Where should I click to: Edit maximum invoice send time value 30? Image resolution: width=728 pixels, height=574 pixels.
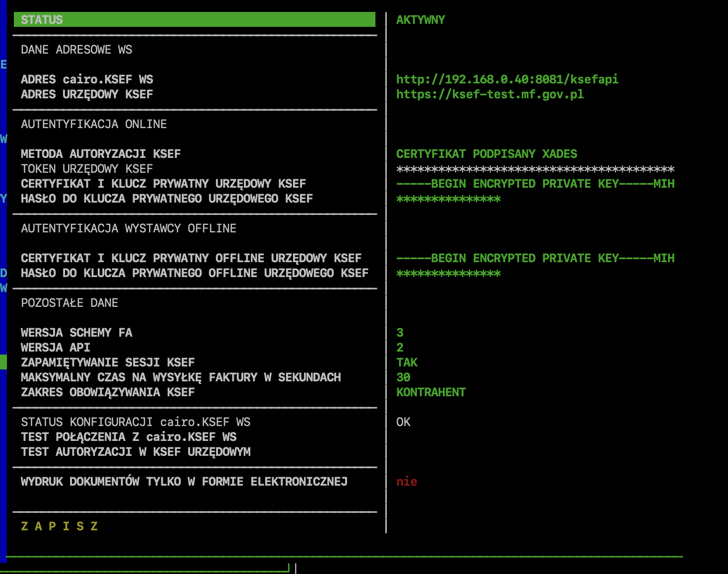403,377
